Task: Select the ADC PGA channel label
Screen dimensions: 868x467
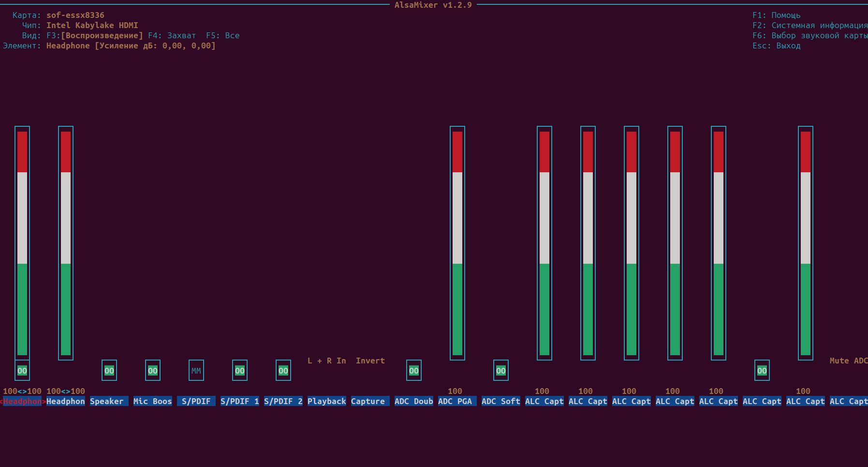Action: 457,401
